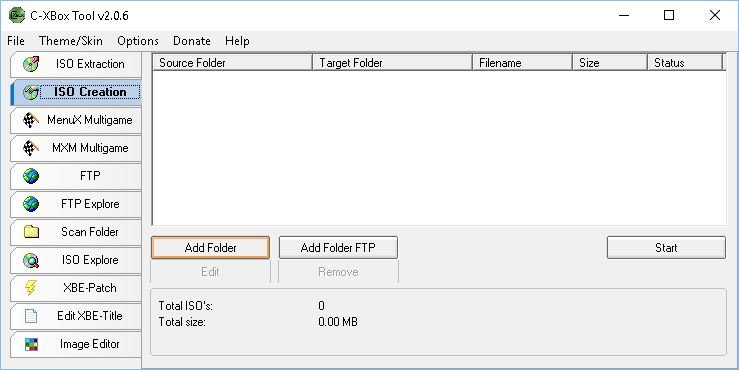Click the Total ISO's label

[x=186, y=306]
